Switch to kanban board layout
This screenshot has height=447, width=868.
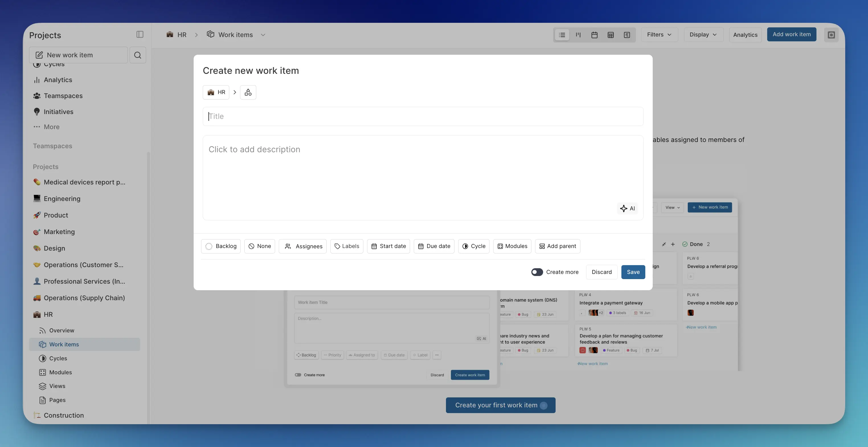click(578, 35)
